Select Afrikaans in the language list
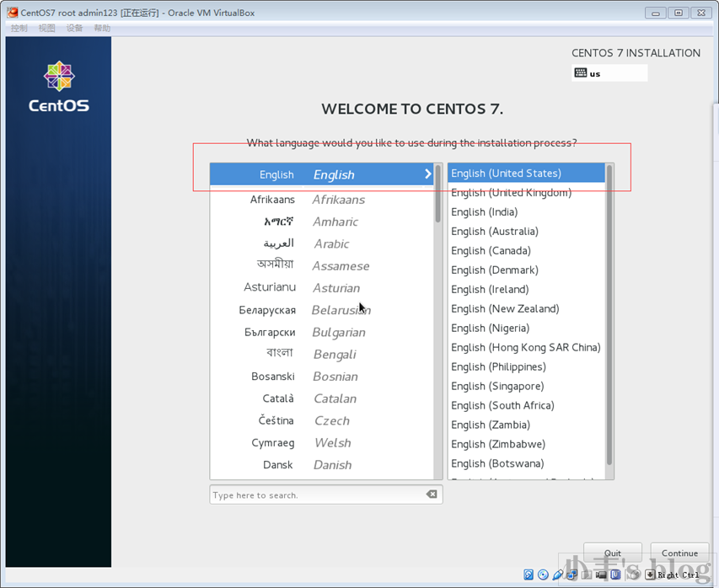 coord(321,200)
